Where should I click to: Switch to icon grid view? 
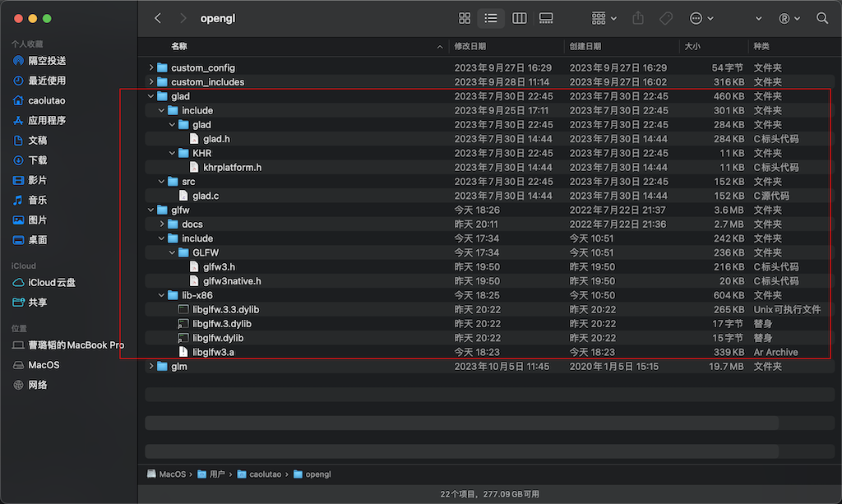(x=465, y=18)
